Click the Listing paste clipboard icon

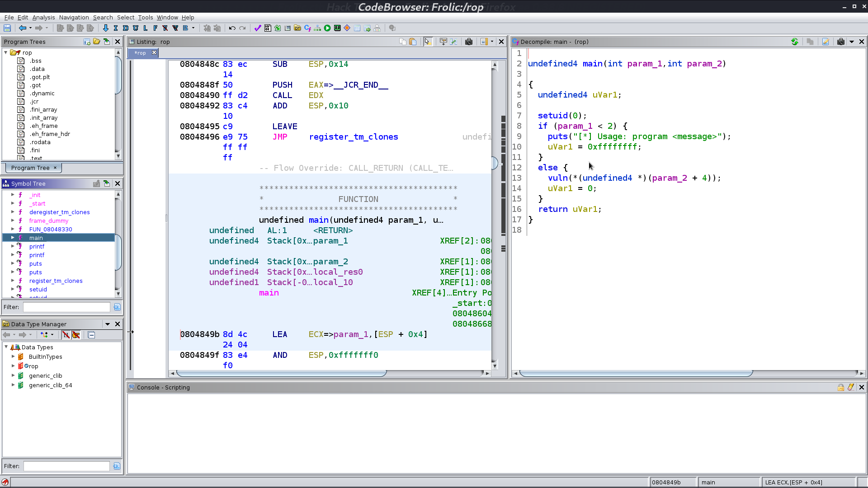(x=413, y=42)
